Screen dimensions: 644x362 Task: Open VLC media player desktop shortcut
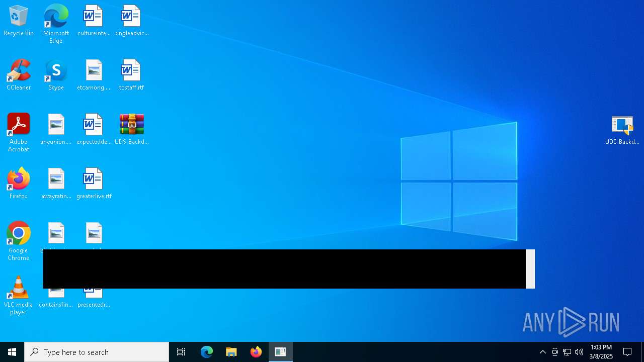pyautogui.click(x=19, y=296)
